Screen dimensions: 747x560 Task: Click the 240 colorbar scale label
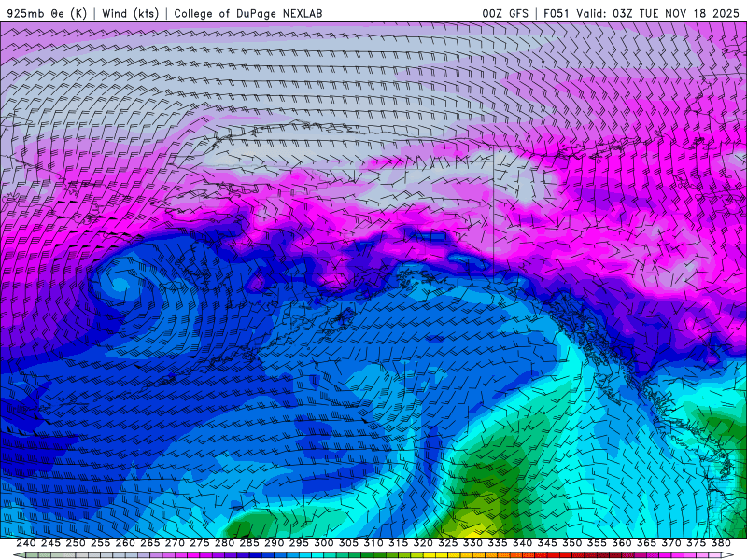(x=26, y=543)
